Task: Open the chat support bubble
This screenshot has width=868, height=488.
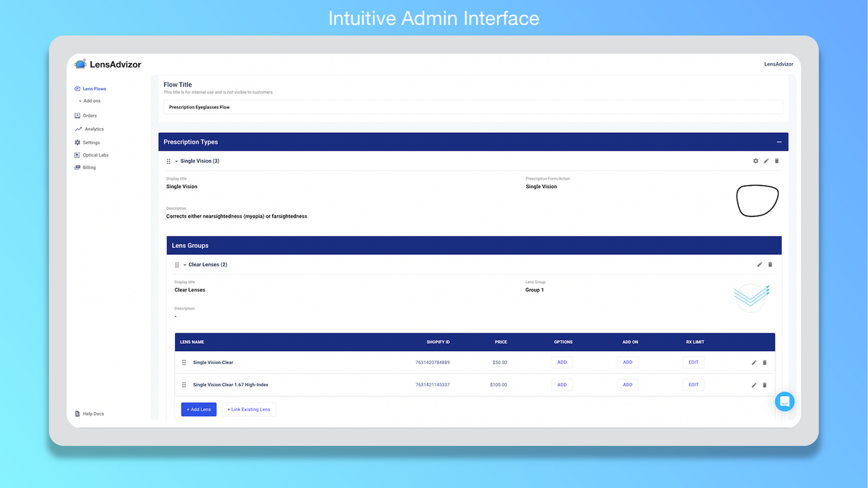Action: click(x=785, y=401)
